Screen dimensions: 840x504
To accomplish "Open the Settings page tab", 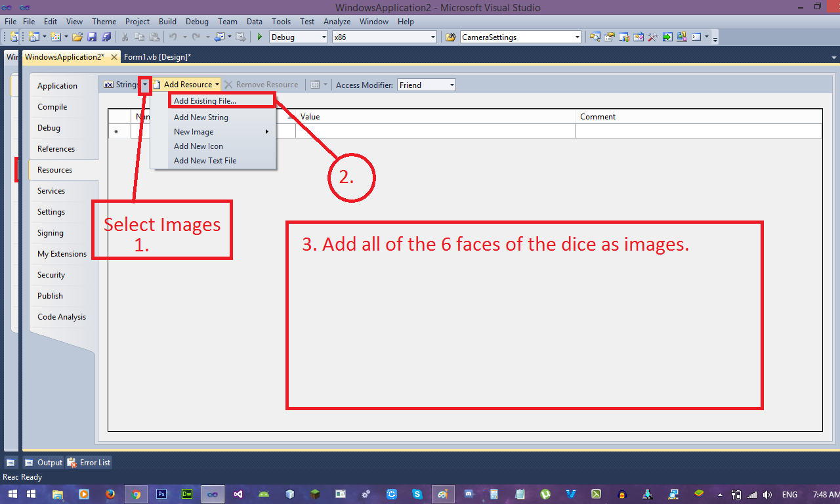I will click(x=51, y=212).
